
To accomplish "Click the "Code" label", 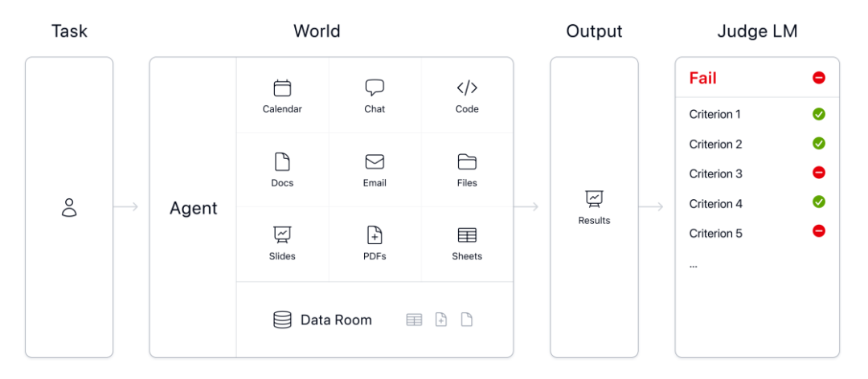I will pos(467,109).
